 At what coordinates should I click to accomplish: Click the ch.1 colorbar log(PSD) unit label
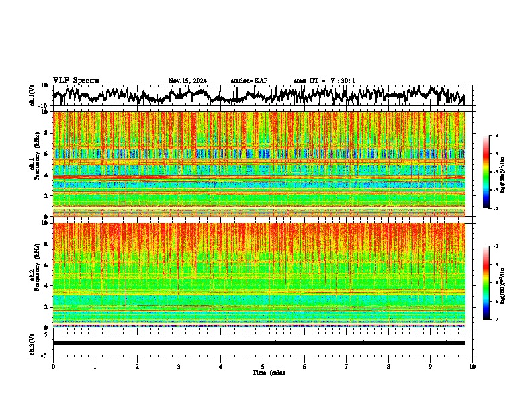pos(503,175)
